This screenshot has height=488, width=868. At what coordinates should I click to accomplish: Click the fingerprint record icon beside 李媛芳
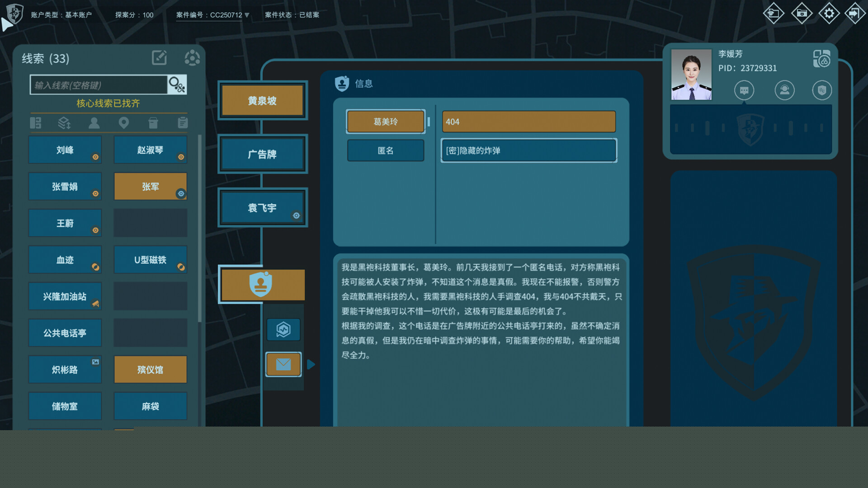(821, 59)
